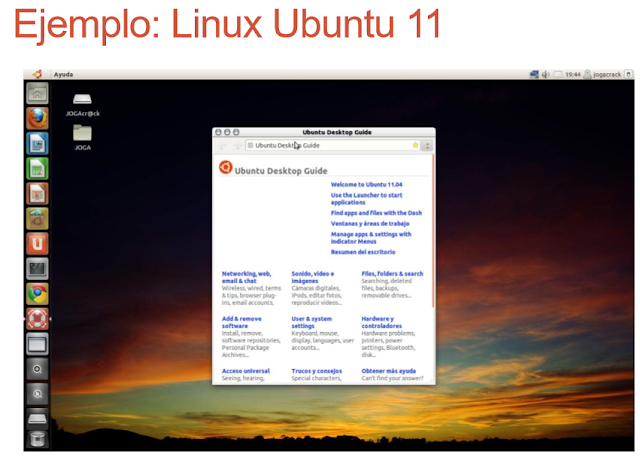
Task: Open Ventanas y áreas de trabajo link
Action: pyautogui.click(x=370, y=224)
